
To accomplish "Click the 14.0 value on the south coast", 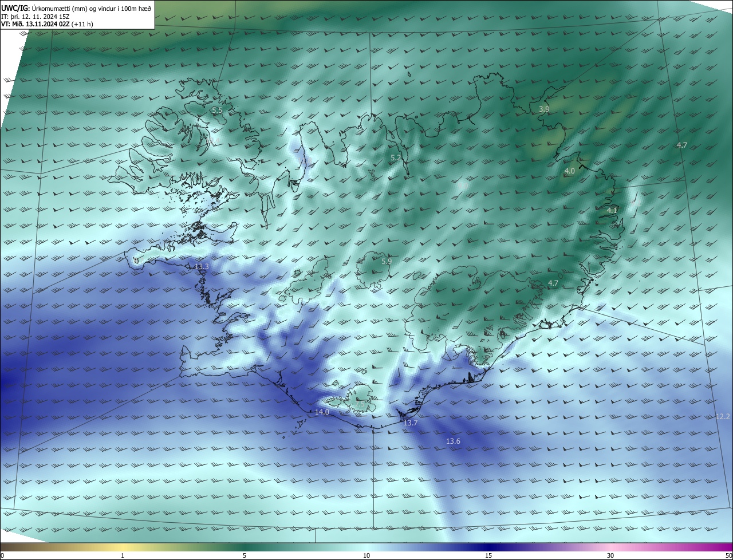I will tap(322, 412).
